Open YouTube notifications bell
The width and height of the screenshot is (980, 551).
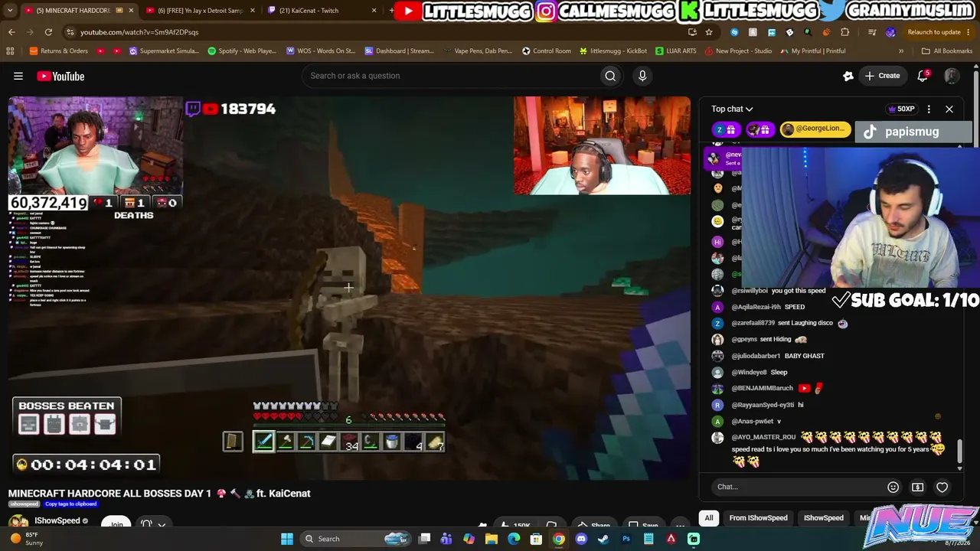[x=923, y=76]
